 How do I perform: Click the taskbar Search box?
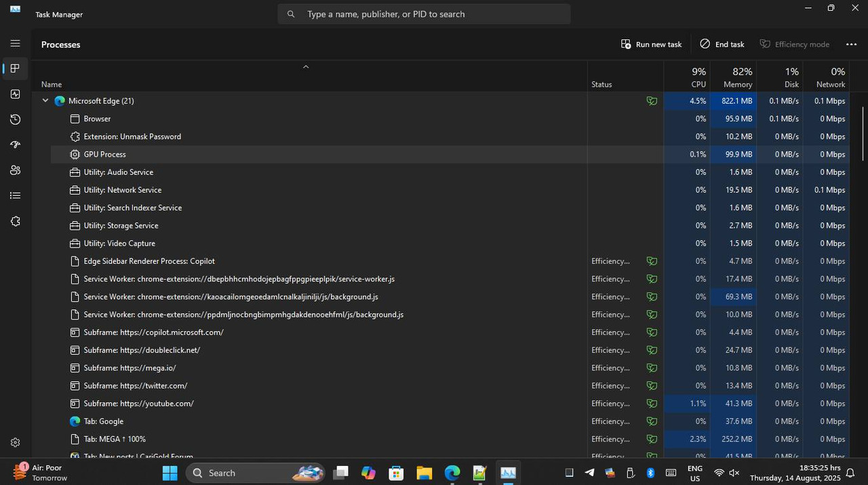tap(256, 473)
